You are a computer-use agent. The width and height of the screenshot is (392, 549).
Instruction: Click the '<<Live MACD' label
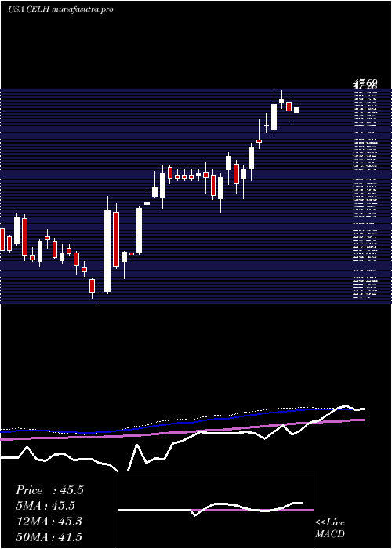pyautogui.click(x=330, y=528)
